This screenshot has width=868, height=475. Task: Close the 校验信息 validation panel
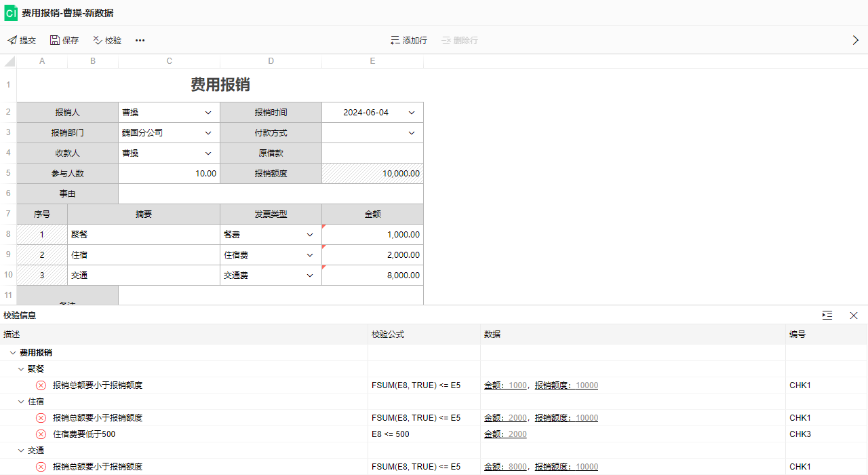[x=854, y=316]
